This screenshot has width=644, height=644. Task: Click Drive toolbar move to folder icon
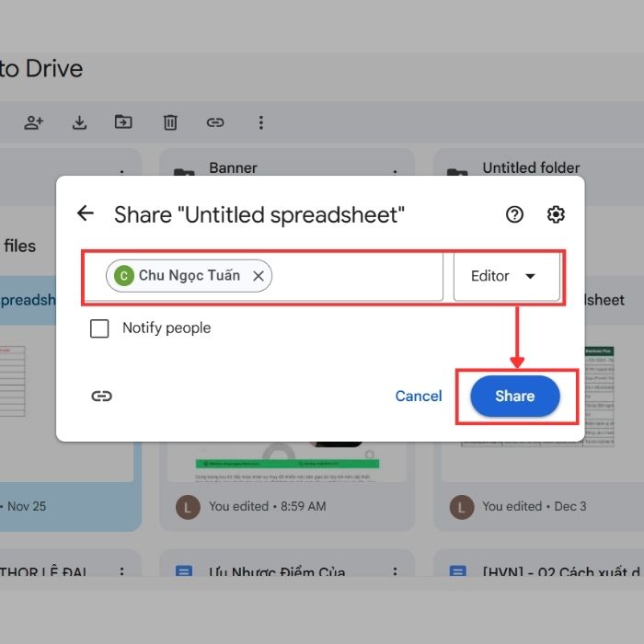(123, 122)
